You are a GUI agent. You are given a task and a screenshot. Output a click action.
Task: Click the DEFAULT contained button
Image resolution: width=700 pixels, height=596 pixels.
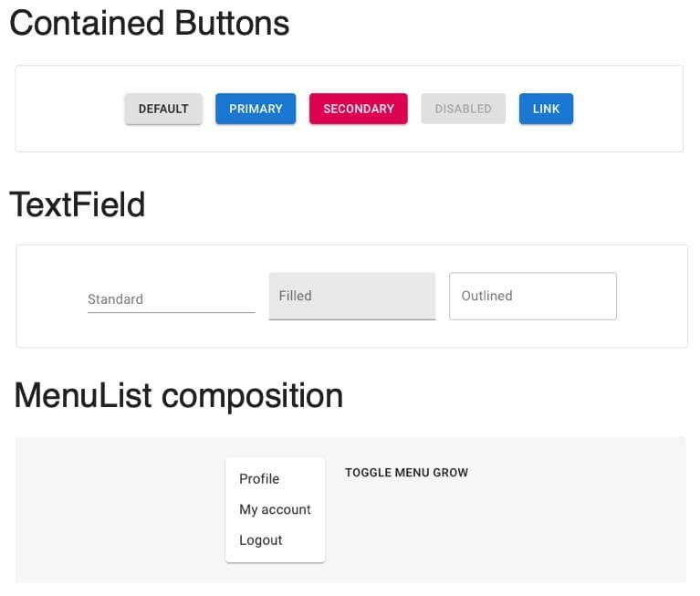point(163,109)
